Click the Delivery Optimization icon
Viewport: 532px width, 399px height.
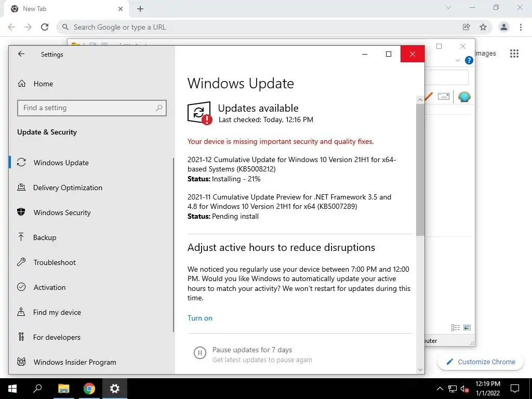(x=21, y=187)
